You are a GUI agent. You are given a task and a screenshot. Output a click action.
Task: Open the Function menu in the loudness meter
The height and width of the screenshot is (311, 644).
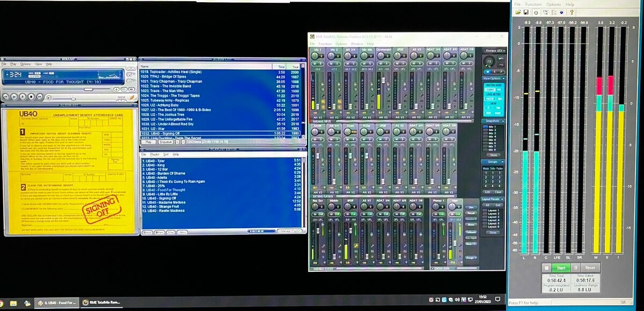pyautogui.click(x=533, y=4)
